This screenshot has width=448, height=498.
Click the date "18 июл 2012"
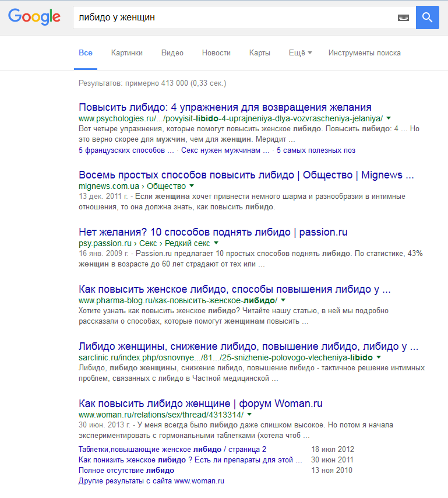pos(333,450)
